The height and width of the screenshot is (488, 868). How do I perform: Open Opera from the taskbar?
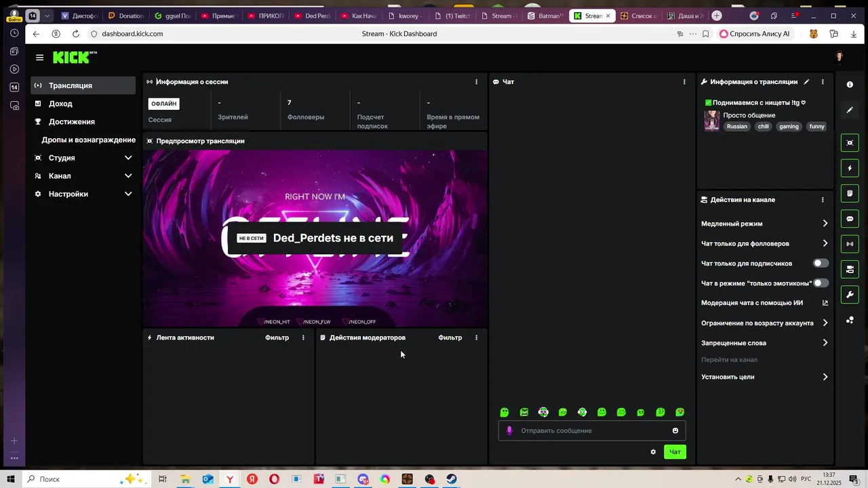click(x=274, y=479)
